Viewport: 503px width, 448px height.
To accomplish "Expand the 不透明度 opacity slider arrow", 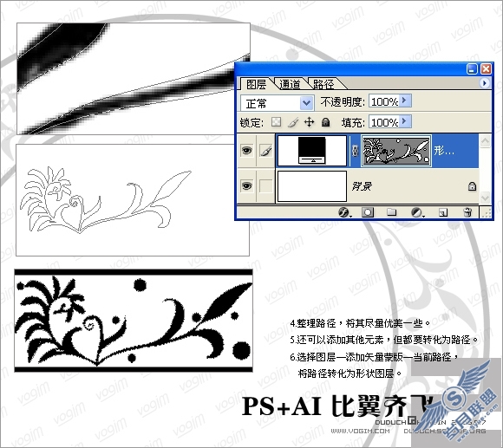I will pos(405,101).
